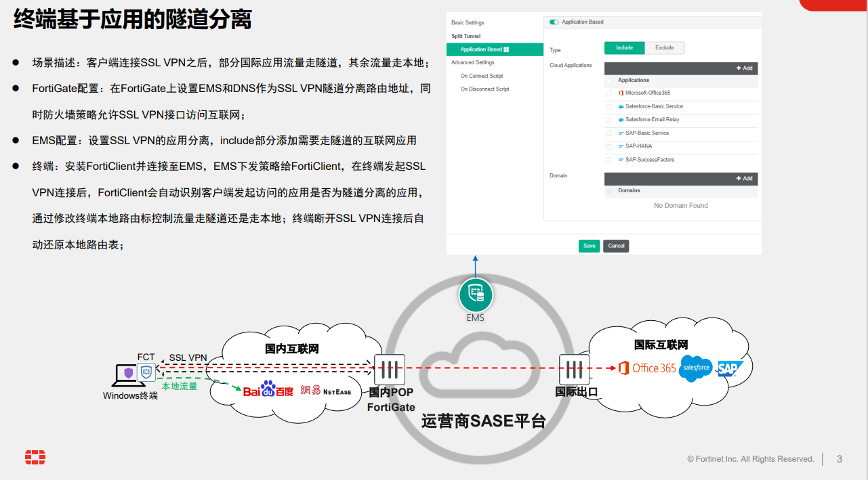Click the green EMS server icon
This screenshot has height=480, width=868.
[x=476, y=295]
